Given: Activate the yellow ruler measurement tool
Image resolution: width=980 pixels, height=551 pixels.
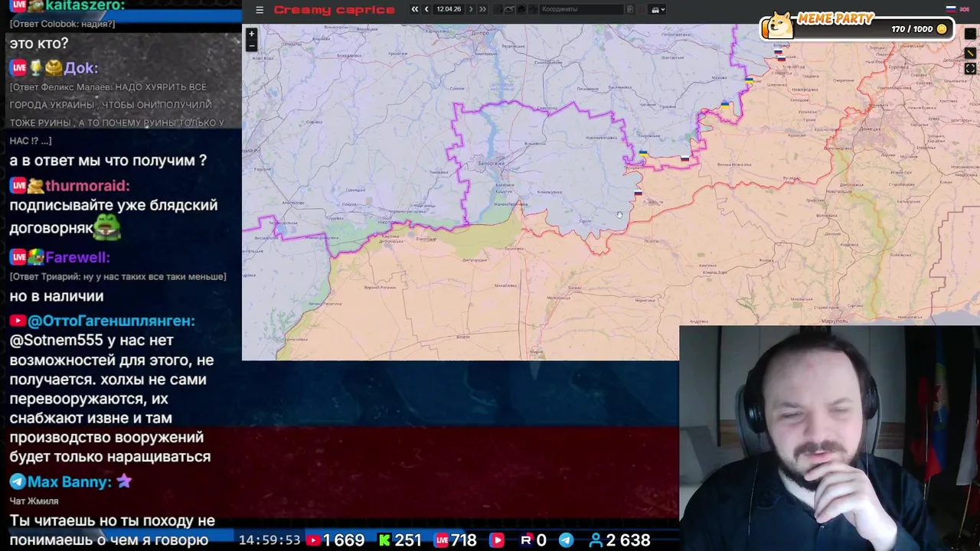Looking at the screenshot, I should tap(970, 53).
